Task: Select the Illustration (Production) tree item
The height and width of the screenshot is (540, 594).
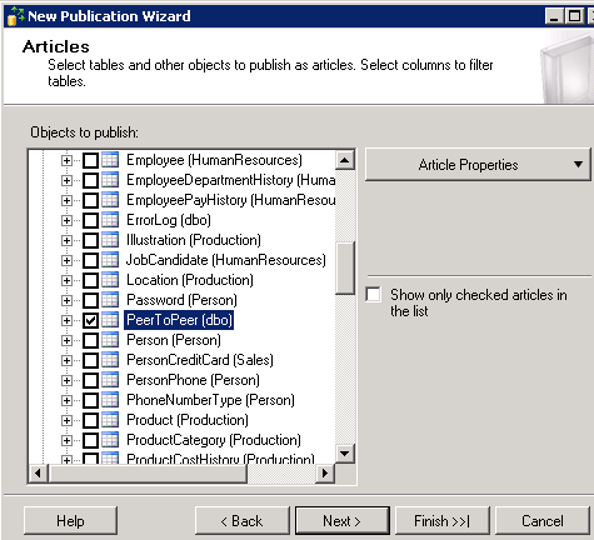Action: [194, 240]
